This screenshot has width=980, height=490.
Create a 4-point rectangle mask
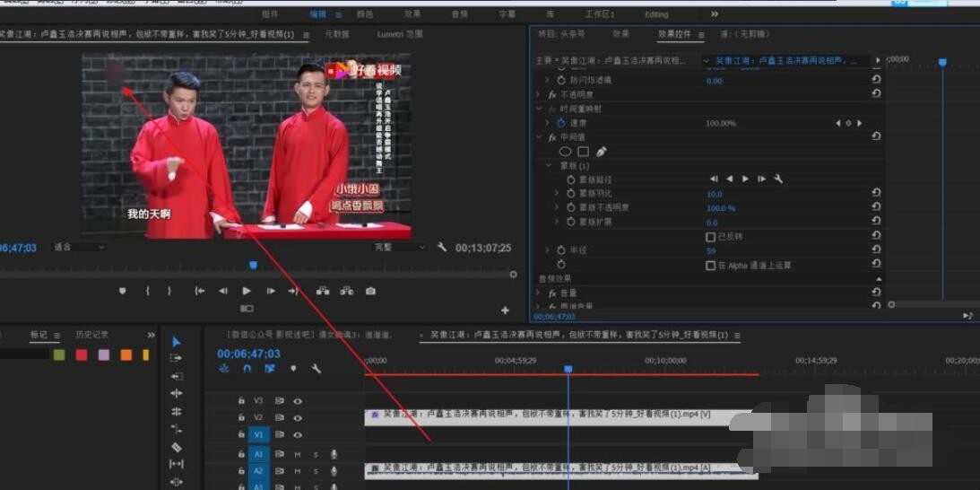pyautogui.click(x=583, y=152)
